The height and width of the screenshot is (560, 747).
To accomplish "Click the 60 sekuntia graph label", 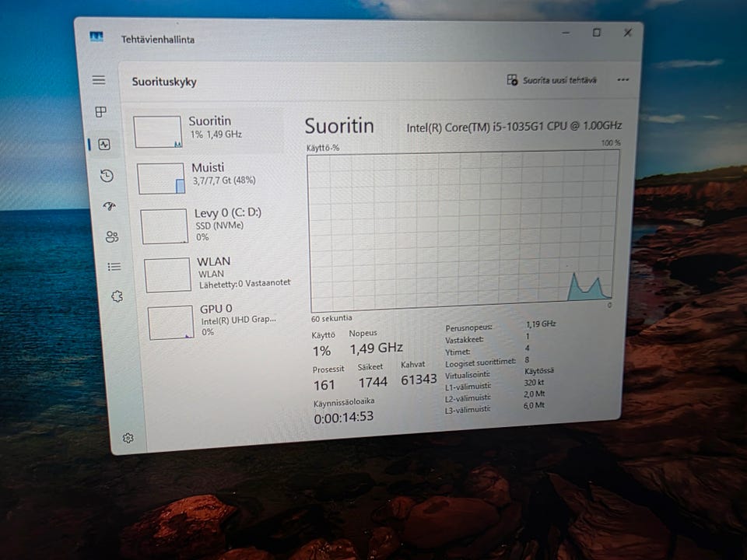I will tap(331, 318).
